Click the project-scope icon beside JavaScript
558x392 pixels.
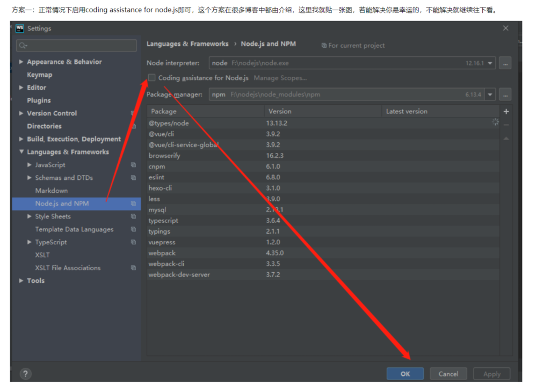(133, 165)
